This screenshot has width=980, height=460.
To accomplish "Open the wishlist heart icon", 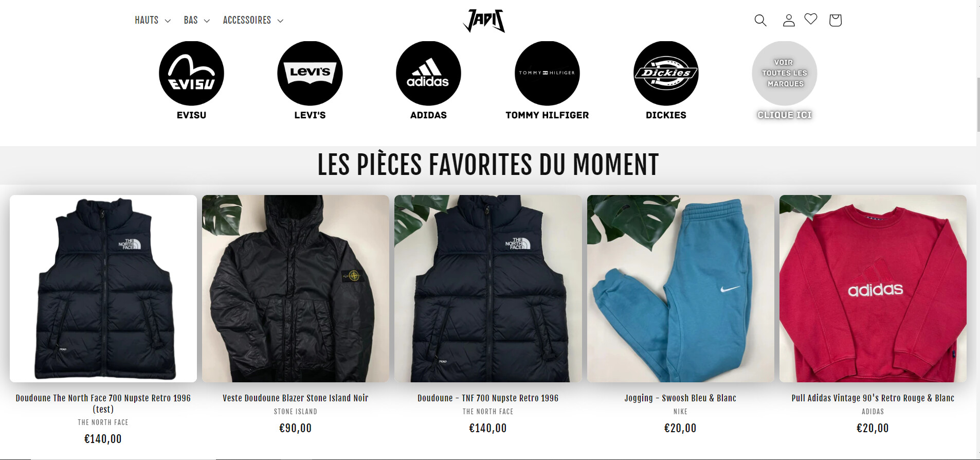I will coord(811,19).
